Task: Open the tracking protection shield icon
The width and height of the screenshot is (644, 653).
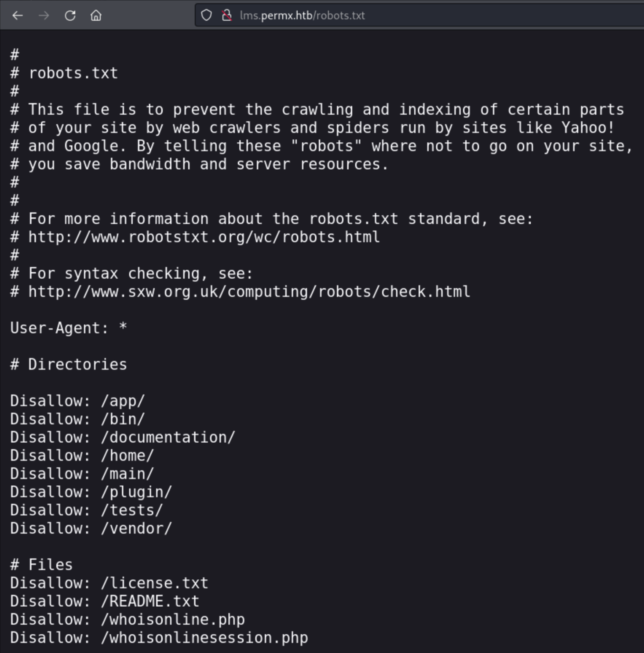Action: point(206,15)
